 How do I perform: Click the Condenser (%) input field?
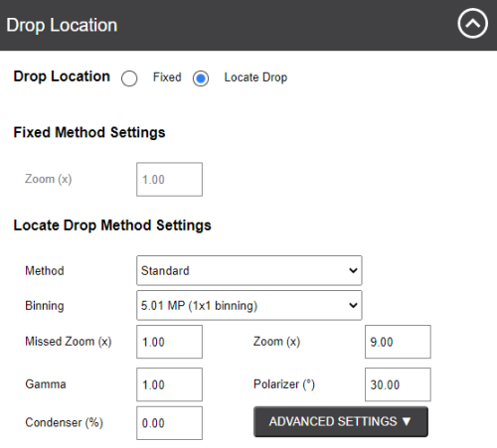[x=169, y=423]
